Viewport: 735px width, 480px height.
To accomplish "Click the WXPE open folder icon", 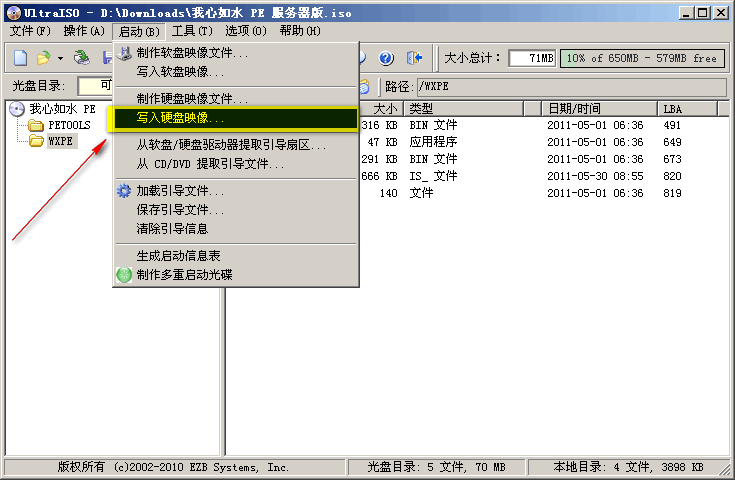I will click(x=36, y=141).
